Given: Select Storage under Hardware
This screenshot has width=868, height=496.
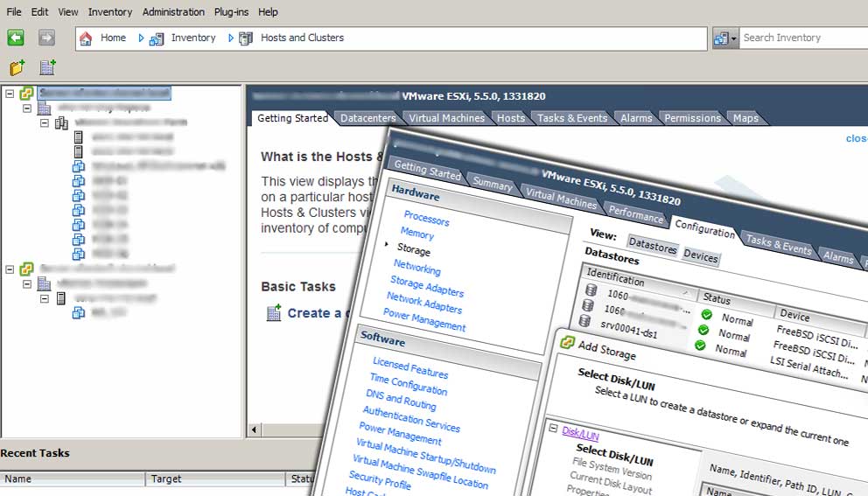Looking at the screenshot, I should click(414, 250).
